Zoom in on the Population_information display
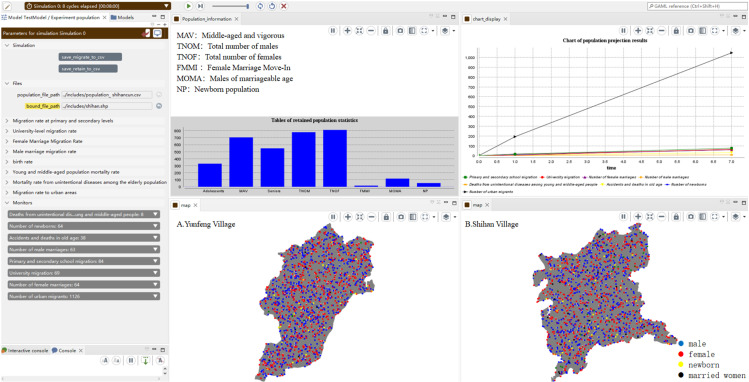The width and height of the screenshot is (749, 382). (347, 31)
